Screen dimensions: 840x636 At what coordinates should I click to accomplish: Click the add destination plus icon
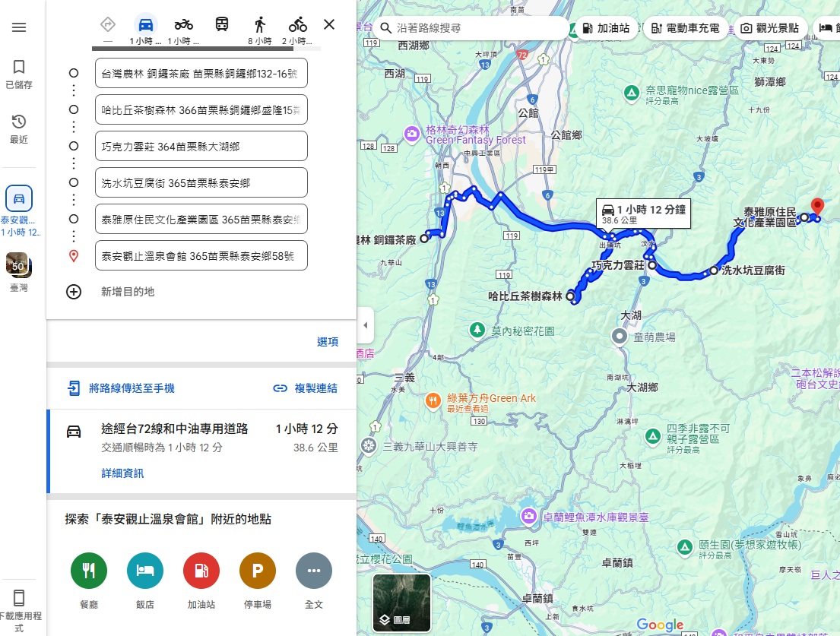click(x=74, y=292)
